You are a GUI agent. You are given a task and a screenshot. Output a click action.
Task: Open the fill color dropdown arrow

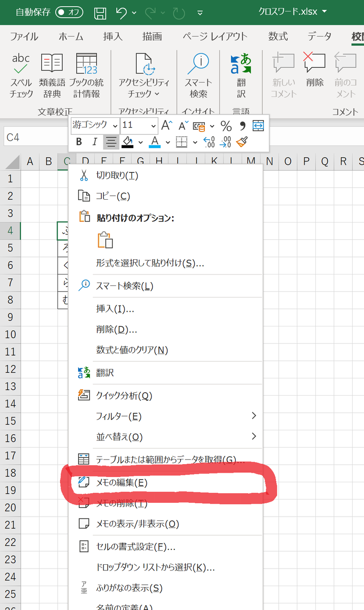pyautogui.click(x=141, y=142)
